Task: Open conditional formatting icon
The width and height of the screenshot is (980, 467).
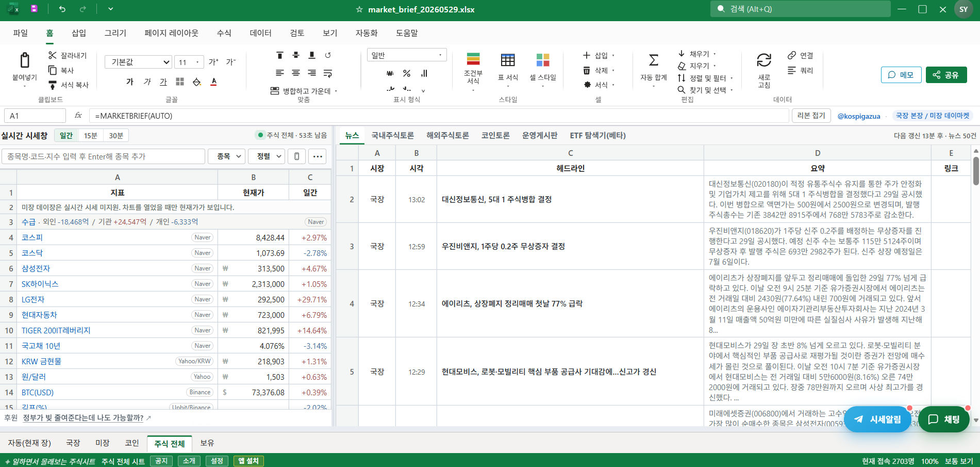Action: pos(473,59)
